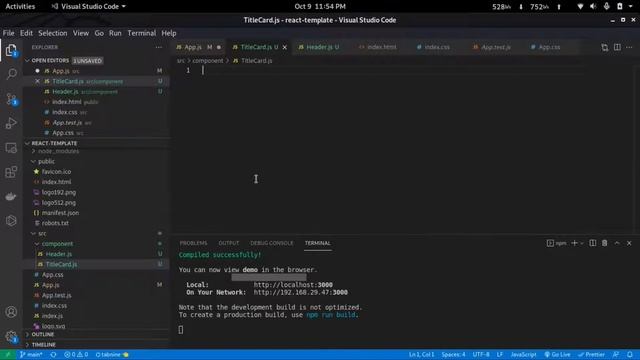Open the localhost:3000 link in terminal
This screenshot has height=360, width=640.
[293, 285]
